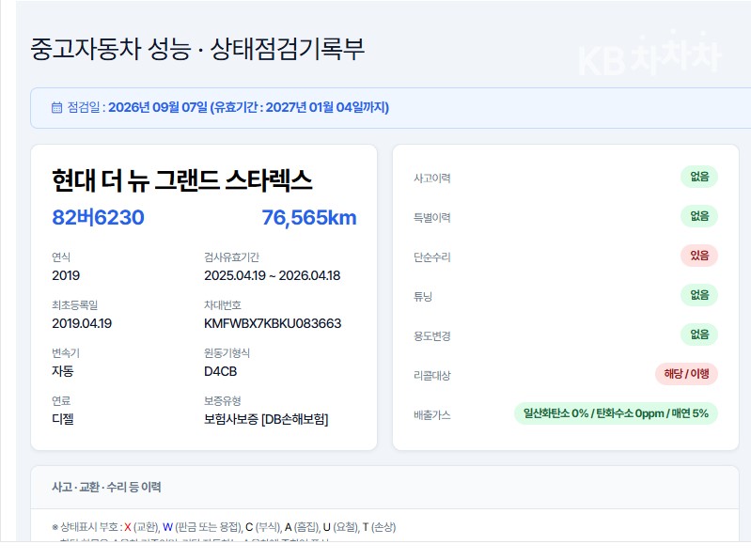Click the 없음 badge for 사고이력
751x560 pixels.
coord(699,177)
